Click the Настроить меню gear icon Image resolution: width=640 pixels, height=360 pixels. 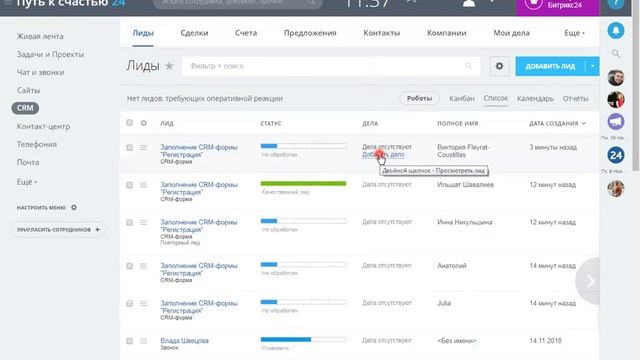[74, 207]
